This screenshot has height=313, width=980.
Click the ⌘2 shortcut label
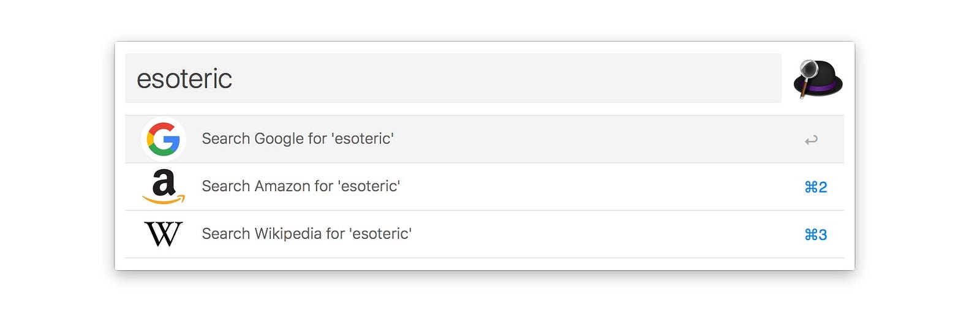click(x=815, y=187)
